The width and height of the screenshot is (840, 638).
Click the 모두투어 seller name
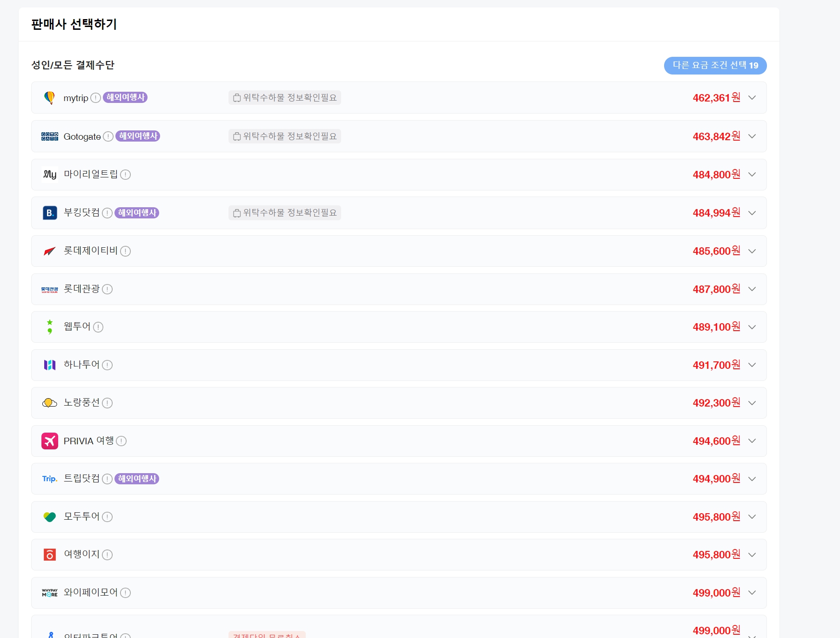[x=82, y=516]
